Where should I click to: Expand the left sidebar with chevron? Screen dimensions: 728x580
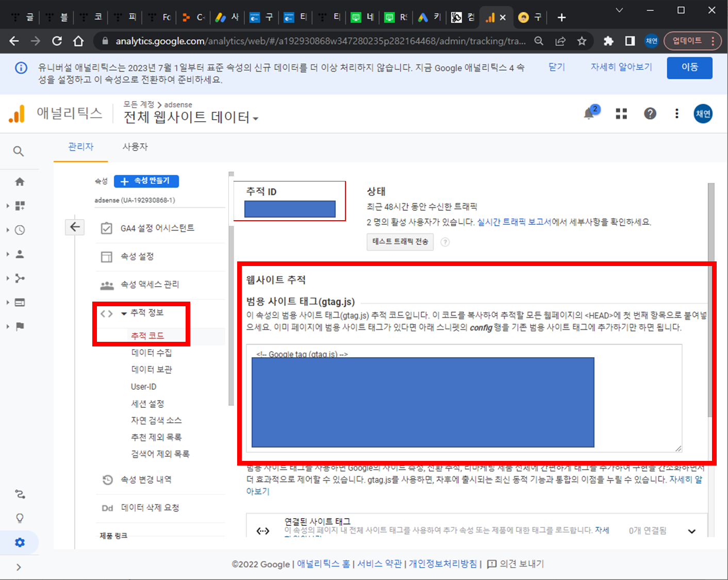[19, 567]
